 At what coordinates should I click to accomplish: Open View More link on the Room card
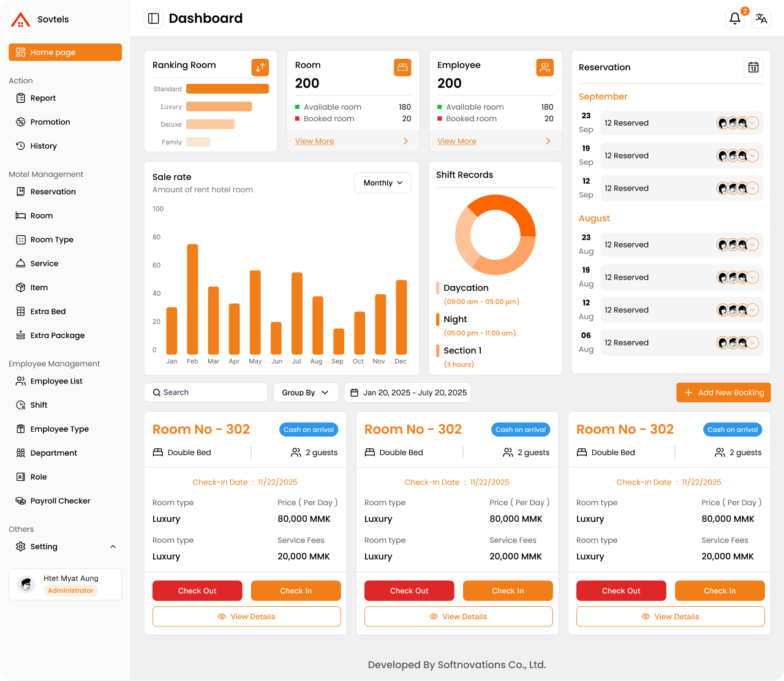[314, 141]
